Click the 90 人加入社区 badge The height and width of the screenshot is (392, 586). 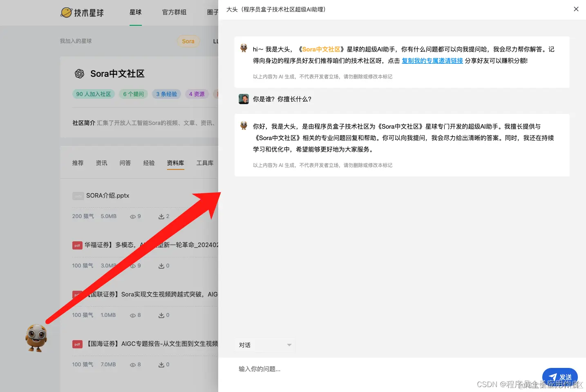click(x=94, y=94)
